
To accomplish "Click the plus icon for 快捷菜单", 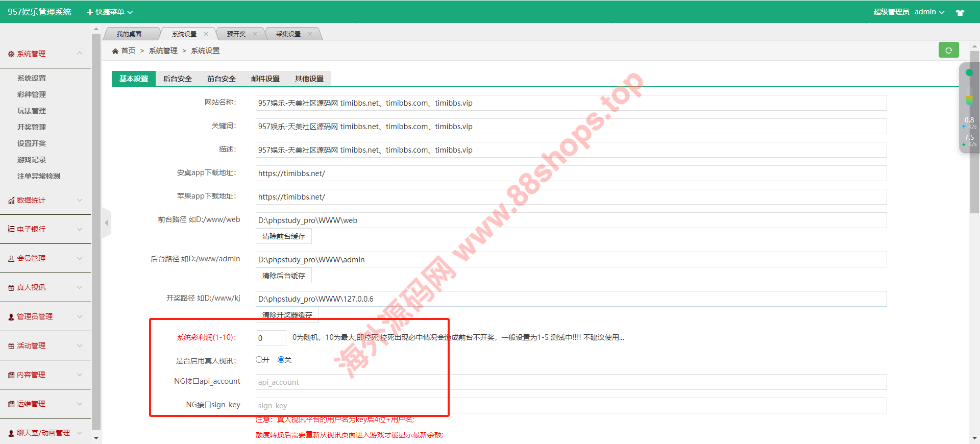I will tap(90, 12).
